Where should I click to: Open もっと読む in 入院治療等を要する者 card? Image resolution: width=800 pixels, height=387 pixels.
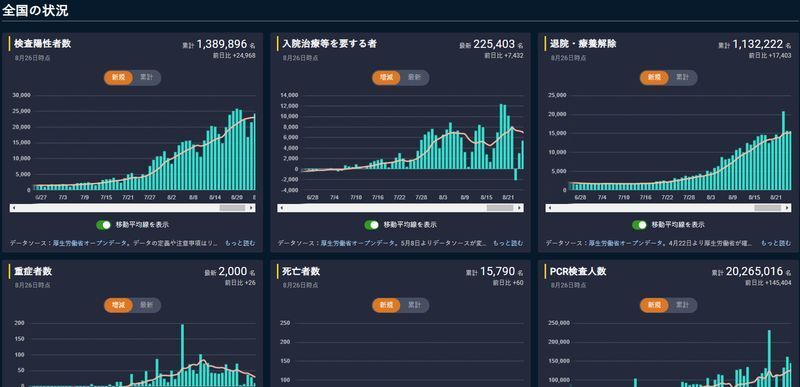point(508,243)
